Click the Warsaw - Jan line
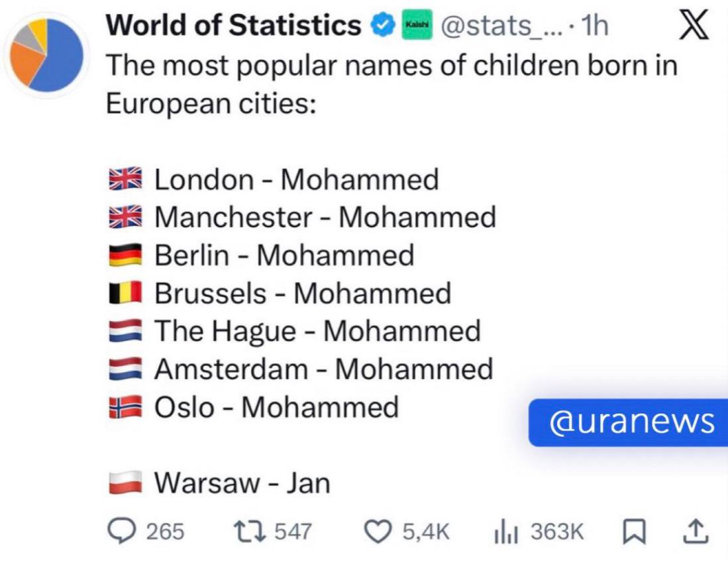Viewport: 728px width, 564px height. pos(242,483)
